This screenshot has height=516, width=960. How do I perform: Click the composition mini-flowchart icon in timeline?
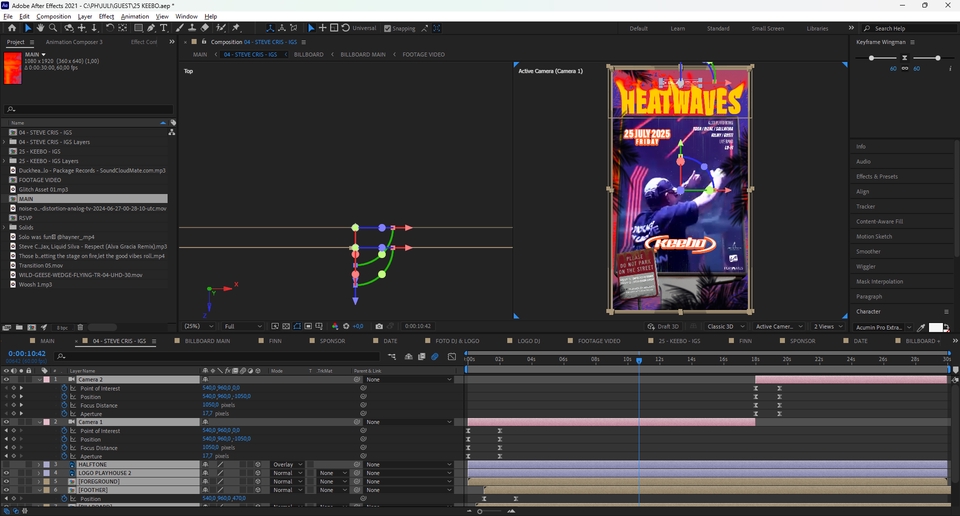pyautogui.click(x=392, y=356)
